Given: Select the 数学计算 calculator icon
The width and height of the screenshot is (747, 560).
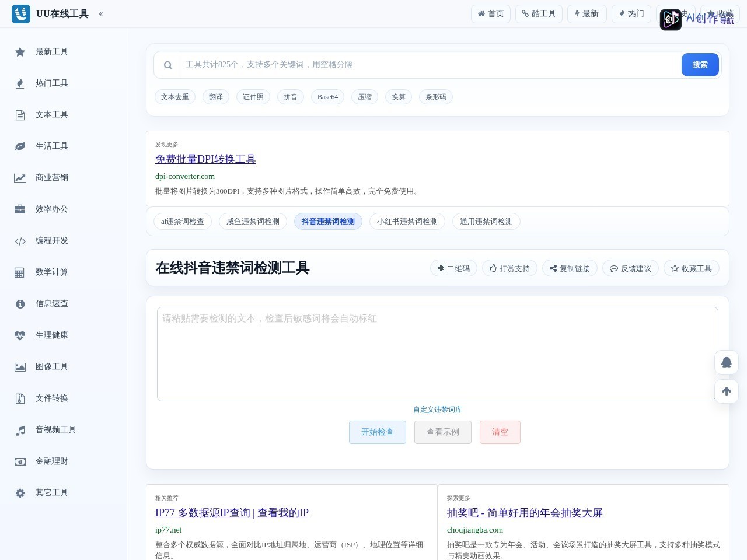Looking at the screenshot, I should 20,272.
